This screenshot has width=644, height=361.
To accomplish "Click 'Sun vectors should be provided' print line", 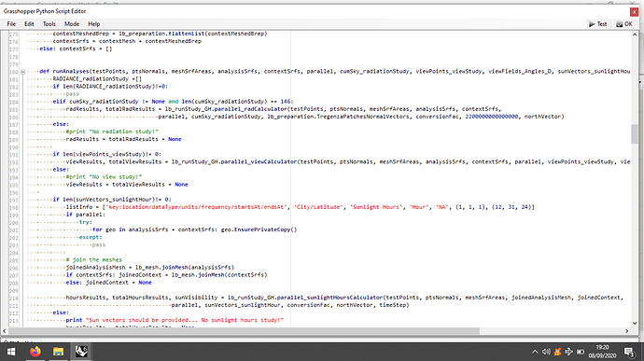I will 175,320.
